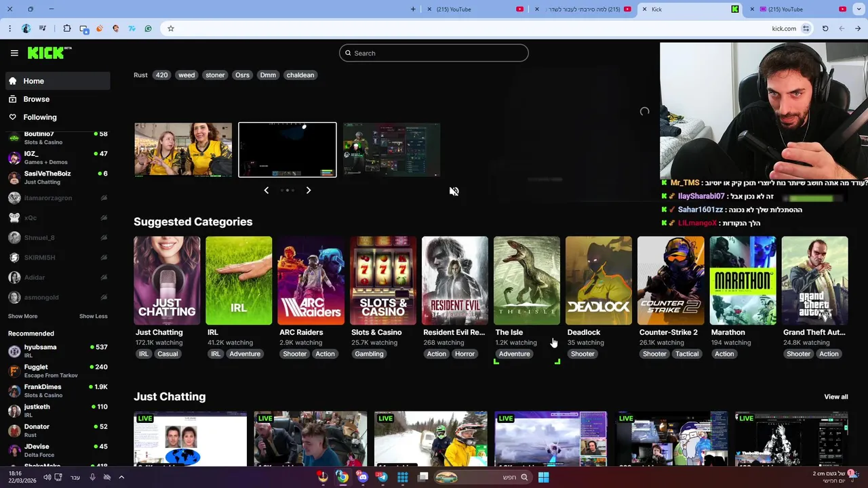Open the yellow-jersey women stream thumbnail
This screenshot has width=868, height=488.
point(183,150)
